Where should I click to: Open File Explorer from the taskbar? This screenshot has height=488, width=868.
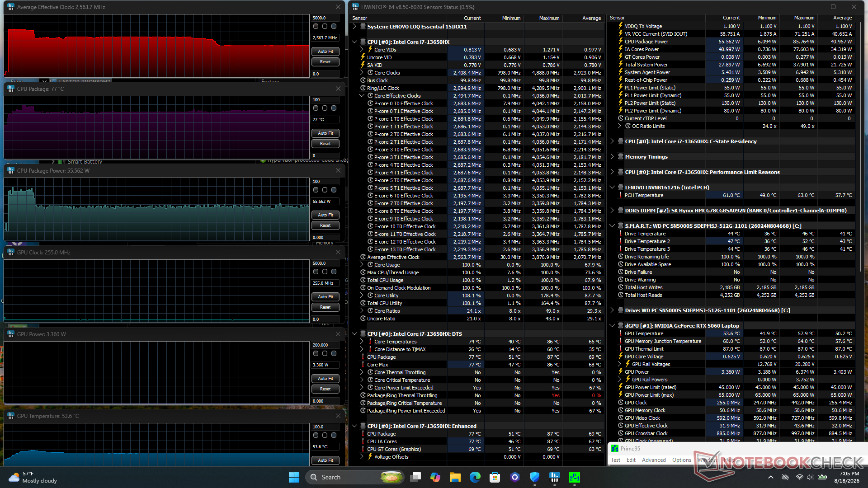coord(455,477)
